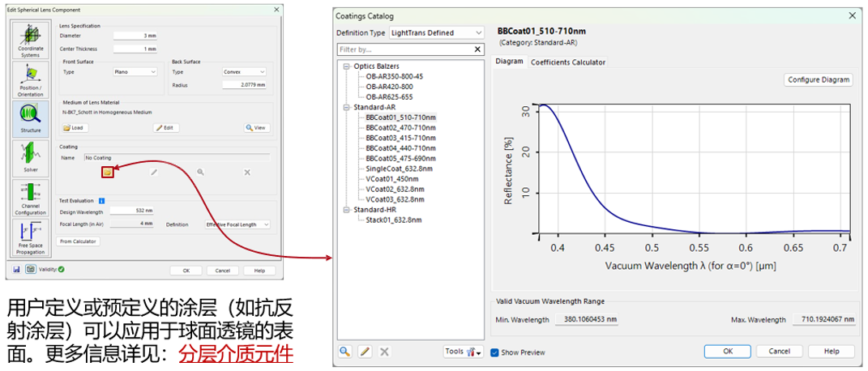Collapse the Standard-AR category
The width and height of the screenshot is (868, 371).
(347, 107)
